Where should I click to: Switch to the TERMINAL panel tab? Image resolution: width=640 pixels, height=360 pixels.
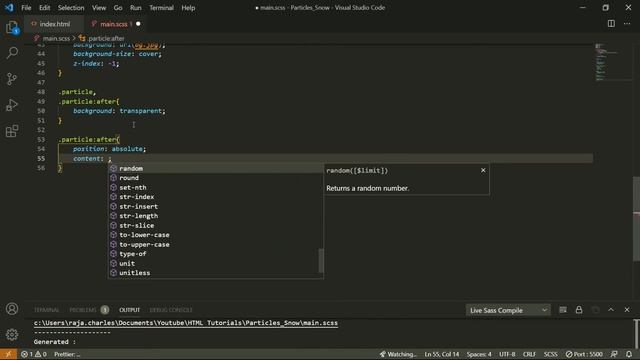coord(47,310)
